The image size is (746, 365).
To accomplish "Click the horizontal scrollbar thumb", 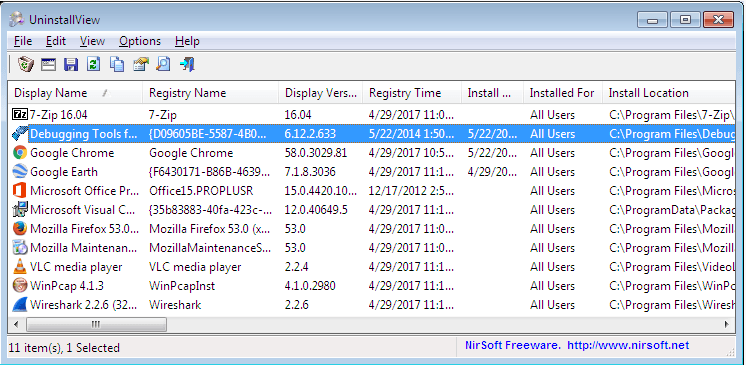I will point(96,325).
